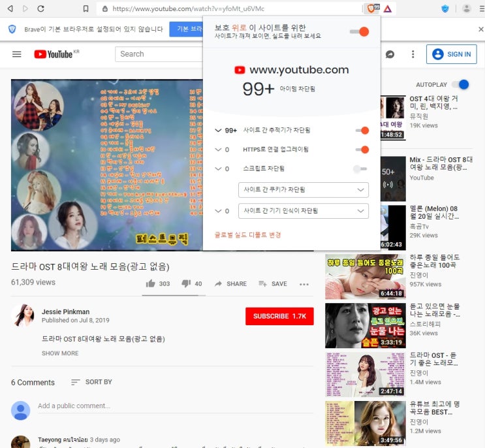Open the 3:33:19 sad songs thumbnail
This screenshot has height=448, width=485.
coord(366,325)
